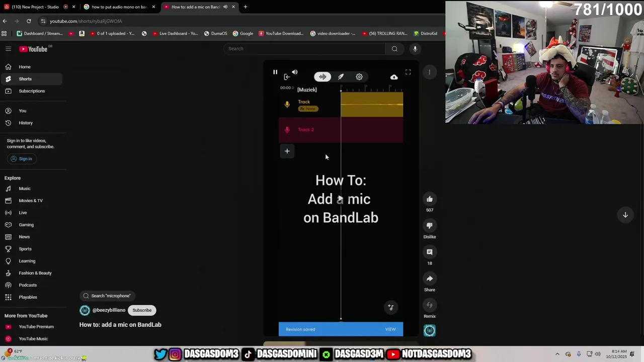Open YouTube Premium link

(31, 327)
